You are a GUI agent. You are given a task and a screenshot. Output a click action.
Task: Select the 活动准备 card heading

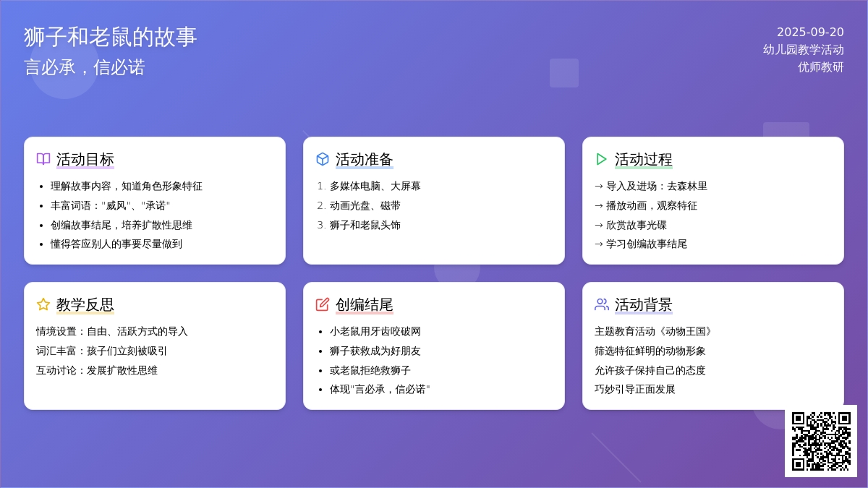point(365,159)
